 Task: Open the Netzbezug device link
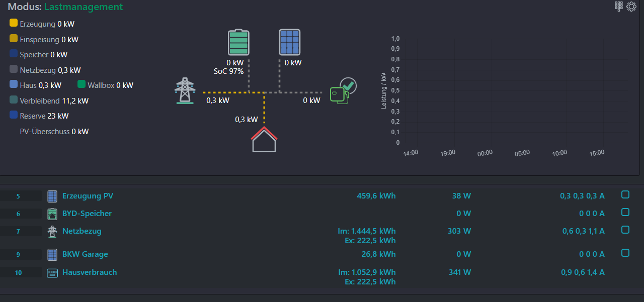click(x=82, y=231)
